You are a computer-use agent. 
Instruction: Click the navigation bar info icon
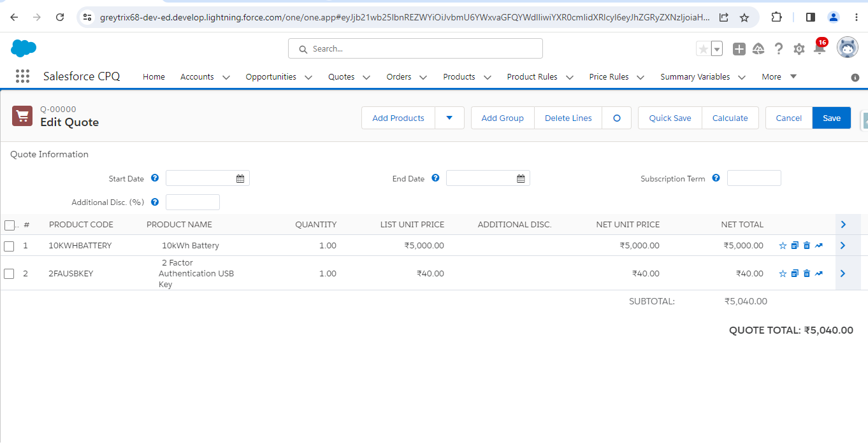coord(855,78)
